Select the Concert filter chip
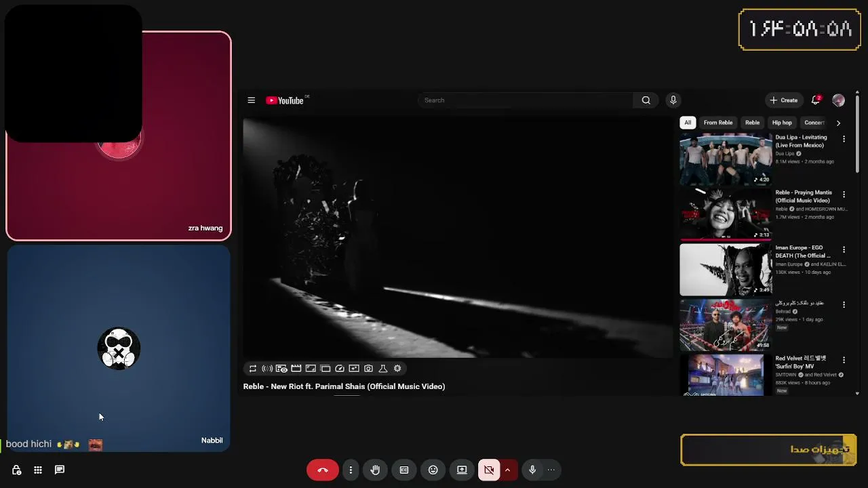Viewport: 868px width, 488px height. (814, 123)
